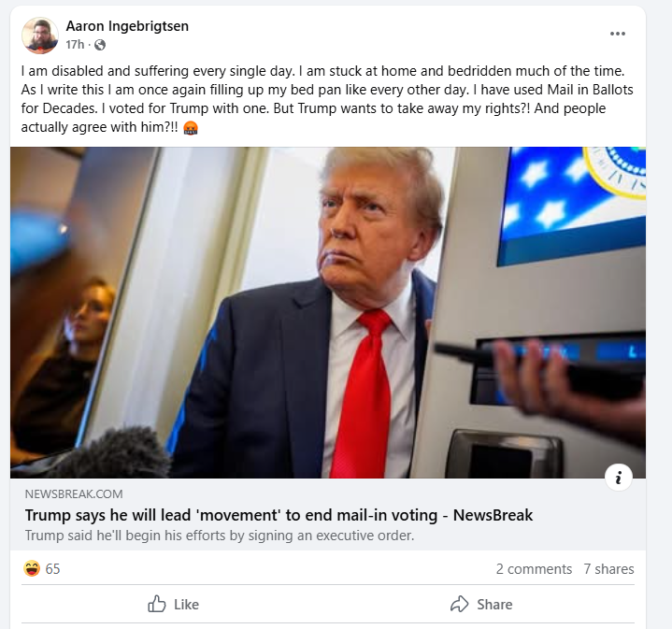This screenshot has height=629, width=672.
Task: Click the angry face emoji in post
Action: tap(191, 128)
